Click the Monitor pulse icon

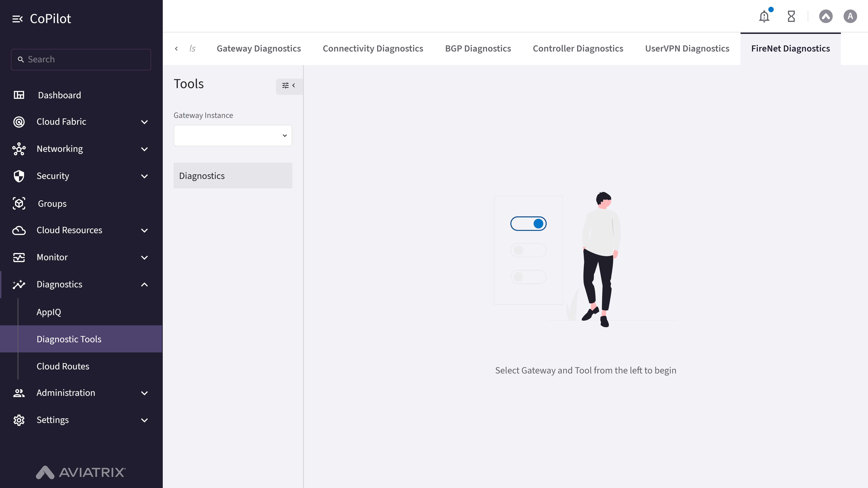[19, 257]
